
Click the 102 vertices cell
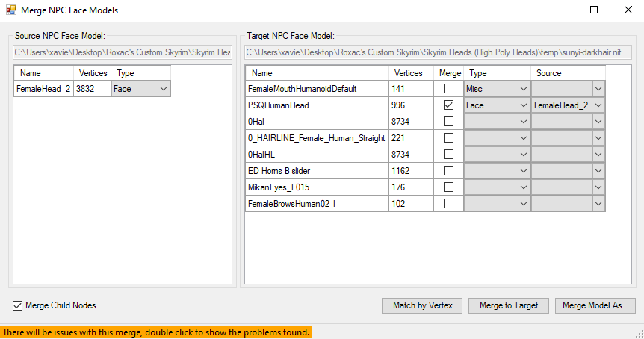(411, 204)
